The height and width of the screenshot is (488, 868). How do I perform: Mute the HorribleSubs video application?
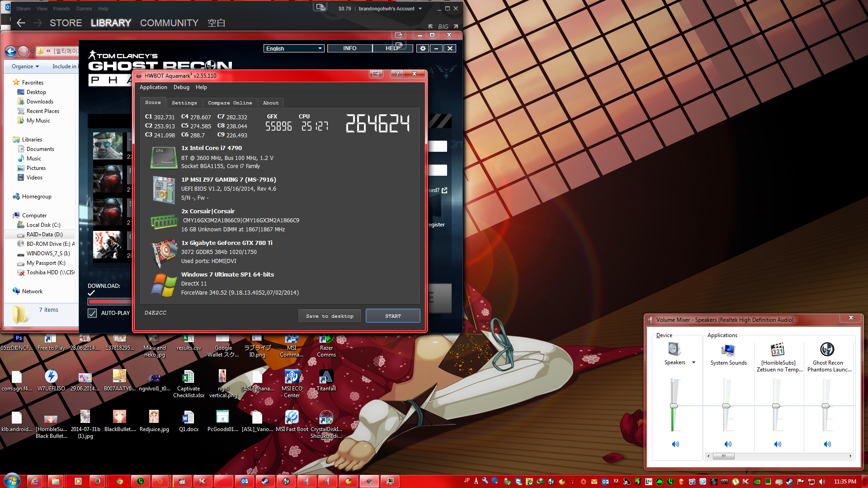coord(778,444)
